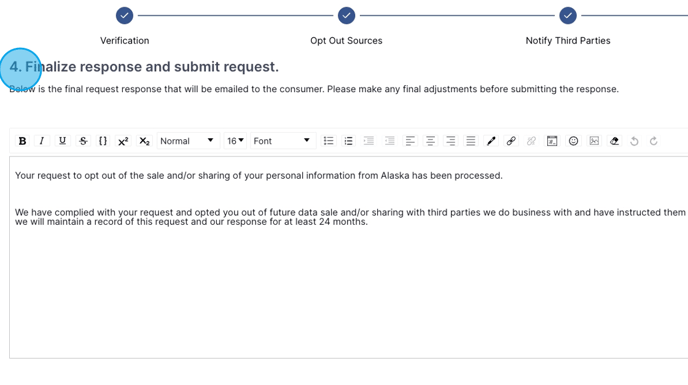The width and height of the screenshot is (688, 385).
Task: Clear formatting with the eraser icon
Action: pos(614,141)
